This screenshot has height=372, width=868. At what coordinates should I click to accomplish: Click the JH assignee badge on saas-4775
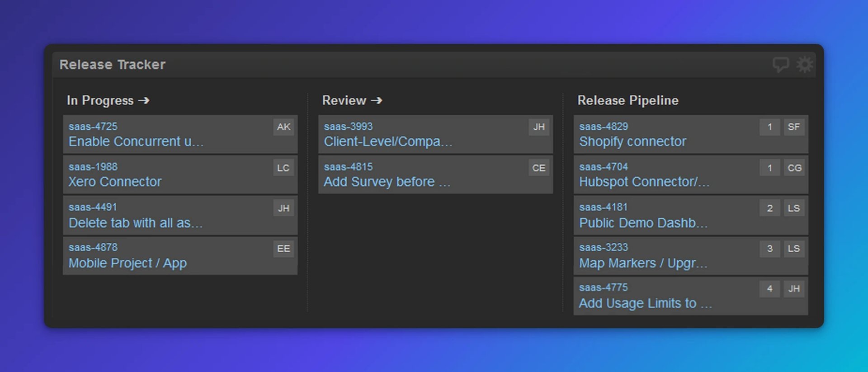pyautogui.click(x=794, y=289)
